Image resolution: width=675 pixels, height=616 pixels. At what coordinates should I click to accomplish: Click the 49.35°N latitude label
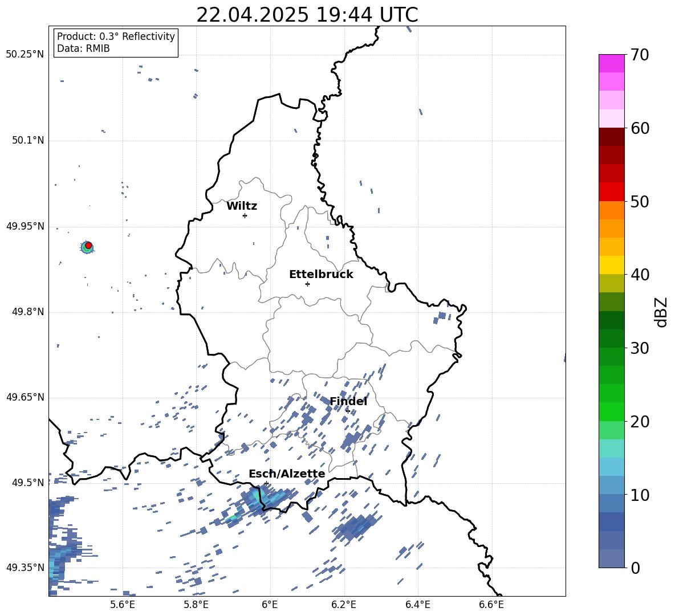coord(25,568)
